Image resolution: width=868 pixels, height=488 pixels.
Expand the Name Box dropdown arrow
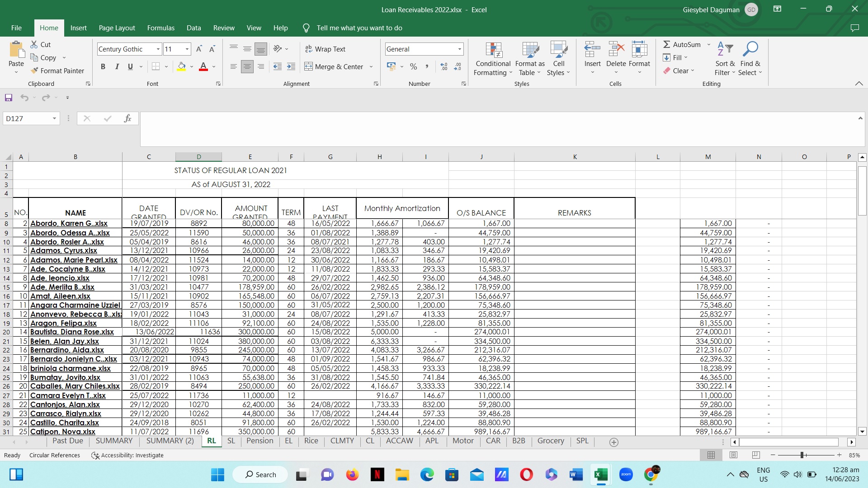54,118
